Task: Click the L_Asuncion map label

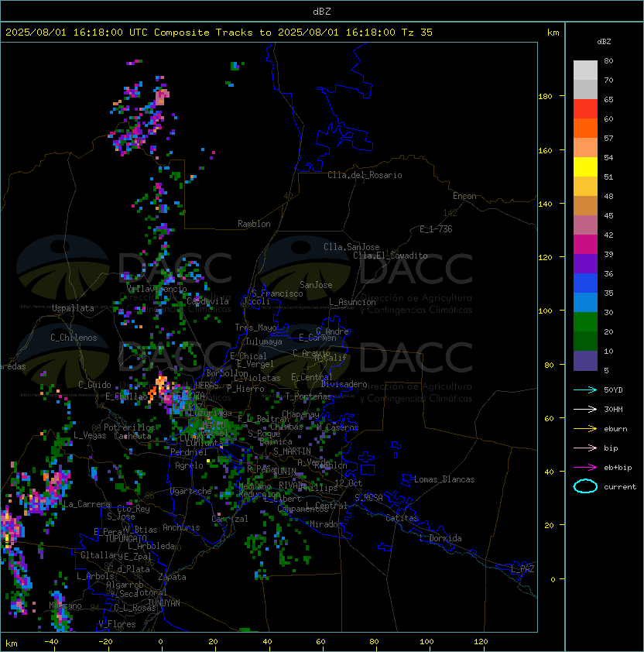Action: pyautogui.click(x=352, y=302)
